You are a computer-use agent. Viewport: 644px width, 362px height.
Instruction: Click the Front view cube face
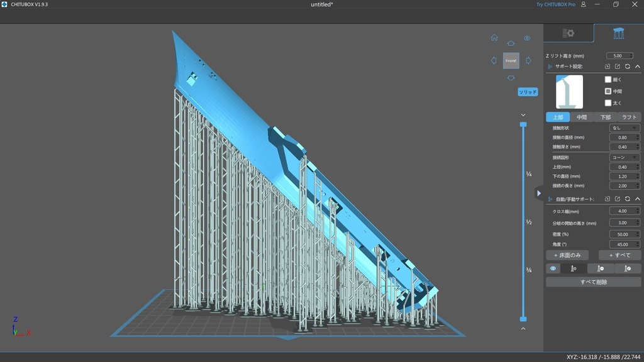point(511,60)
